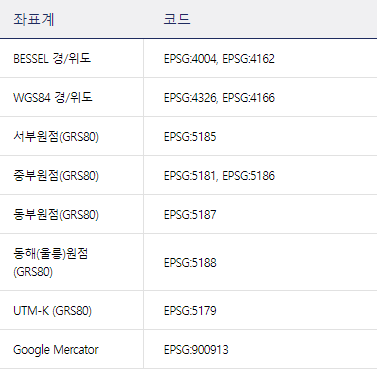Select the EPSG:4004, EPSG:4162 cell

260,58
